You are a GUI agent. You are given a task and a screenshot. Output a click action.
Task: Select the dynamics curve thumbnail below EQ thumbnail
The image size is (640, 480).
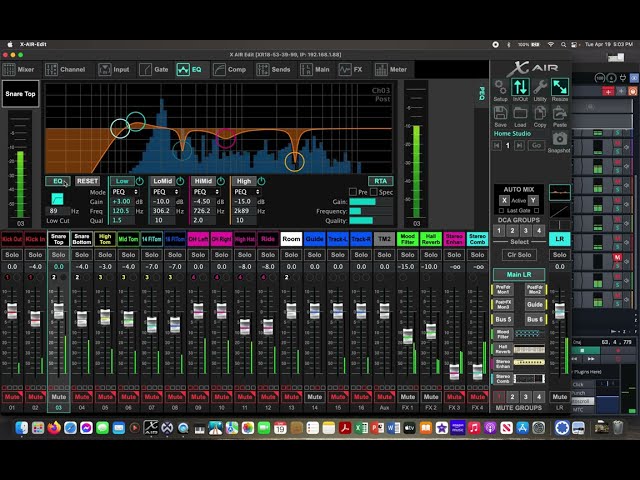click(x=560, y=211)
